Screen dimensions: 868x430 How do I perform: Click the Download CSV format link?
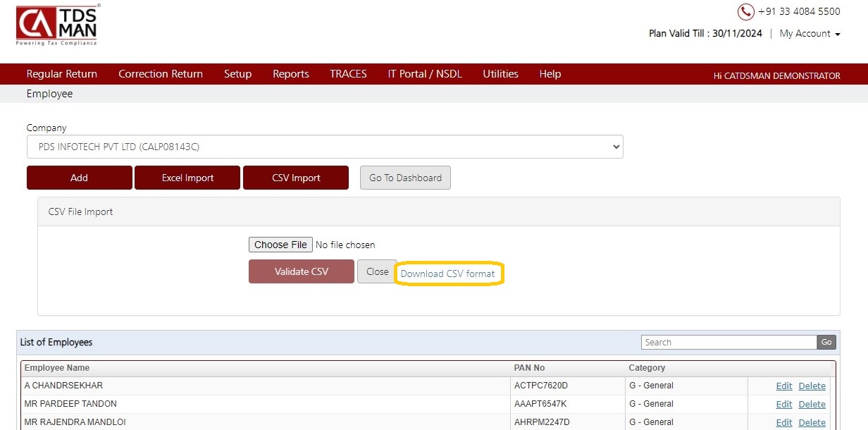click(448, 274)
